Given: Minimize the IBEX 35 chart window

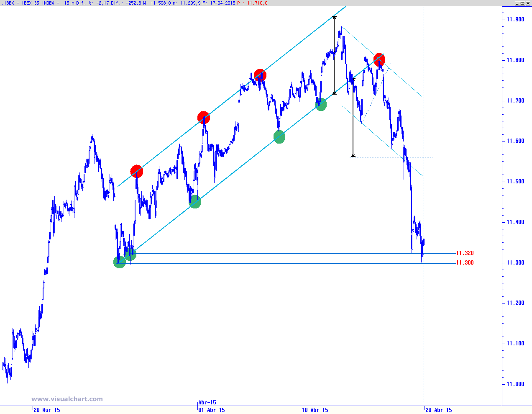Looking at the screenshot, I should tap(517, 3).
